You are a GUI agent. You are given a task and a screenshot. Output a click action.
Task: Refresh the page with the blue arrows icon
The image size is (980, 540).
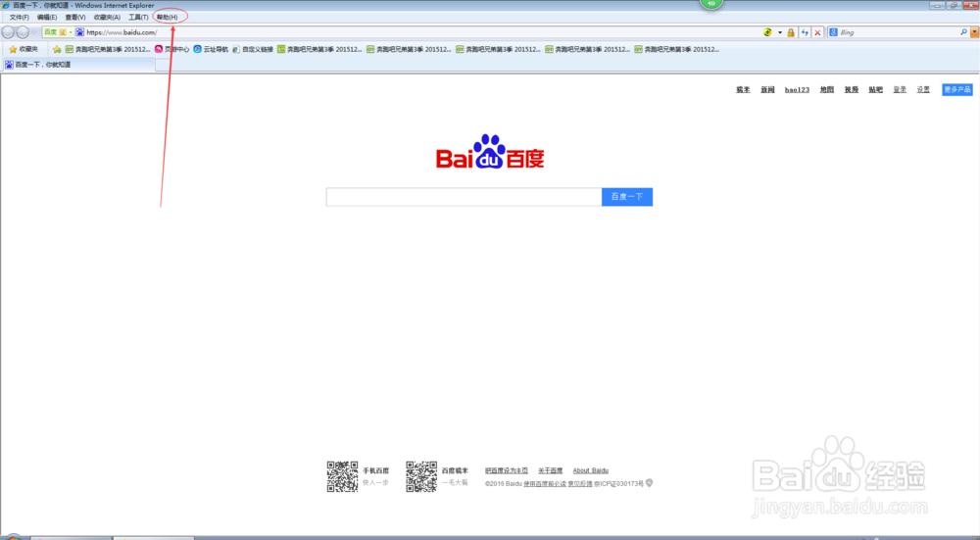[x=805, y=32]
